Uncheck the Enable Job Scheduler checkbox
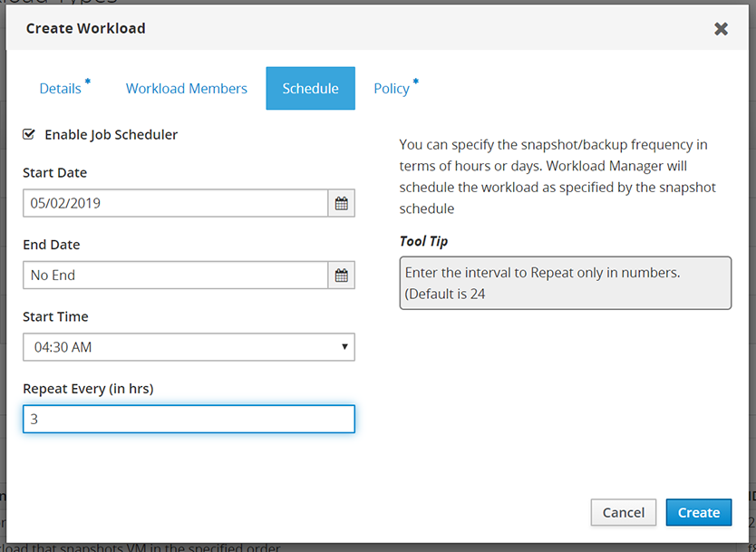 tap(29, 134)
